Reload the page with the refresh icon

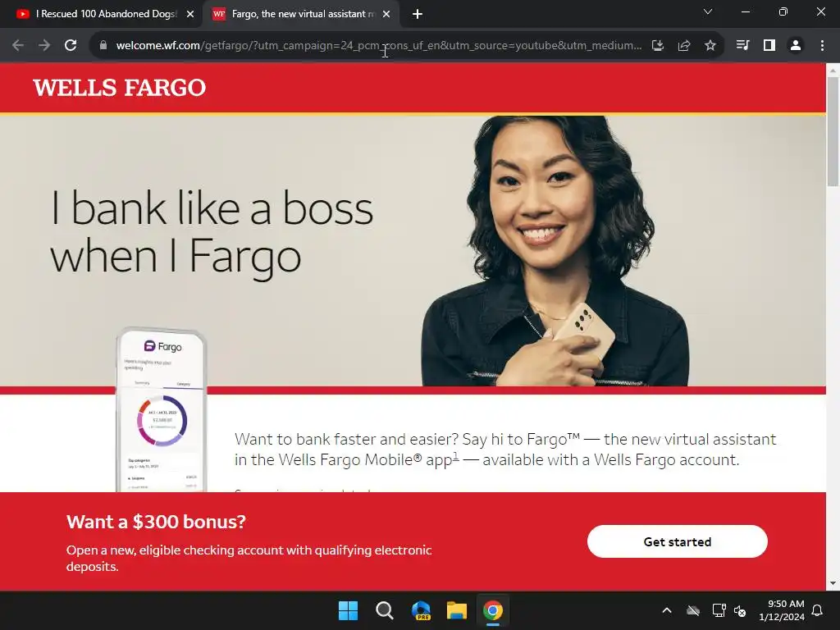(71, 46)
